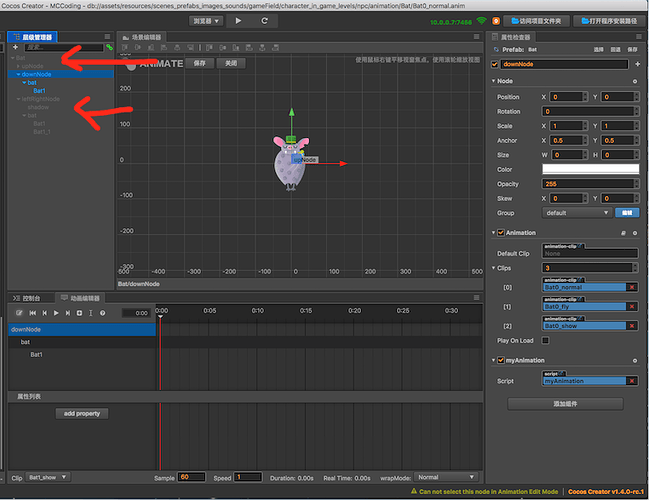Click the Animation component gear icon
Viewport: 649px width, 500px height.
pos(635,233)
